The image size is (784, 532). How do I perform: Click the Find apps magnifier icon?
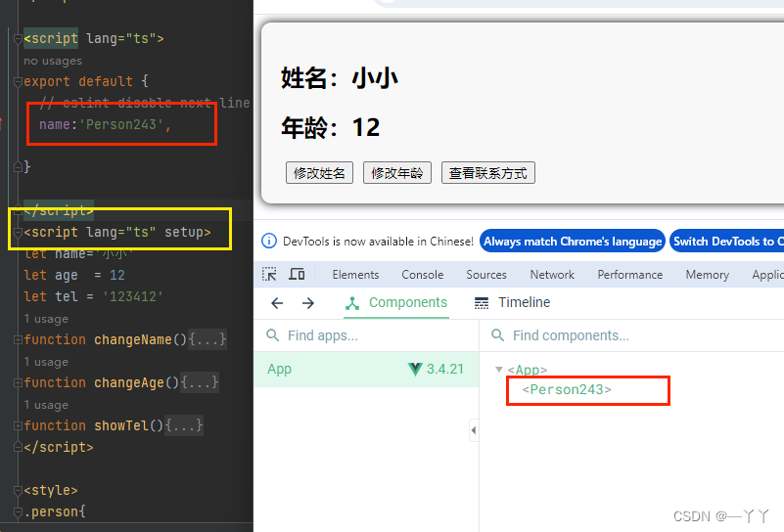tap(272, 334)
